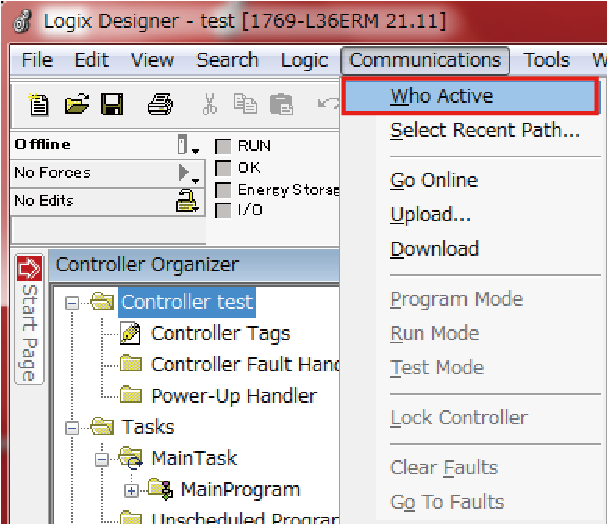Click the lock icon beside No Edits
The height and width of the screenshot is (525, 608).
(x=187, y=201)
